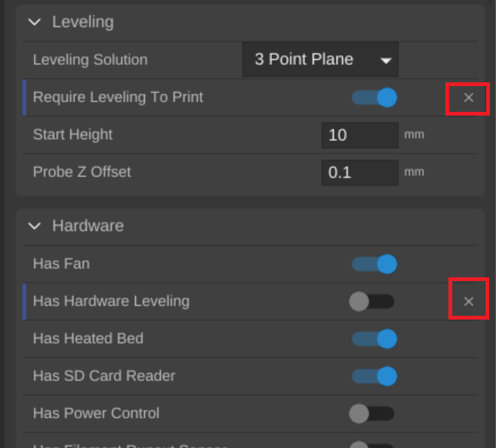Click the Leveling section header title
This screenshot has width=496, height=448.
pyautogui.click(x=83, y=22)
